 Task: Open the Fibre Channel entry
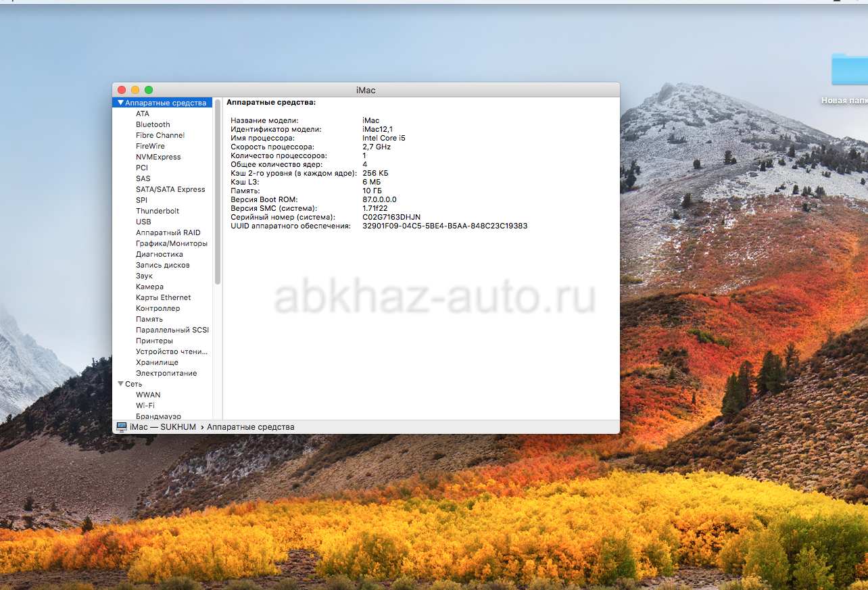click(x=160, y=135)
